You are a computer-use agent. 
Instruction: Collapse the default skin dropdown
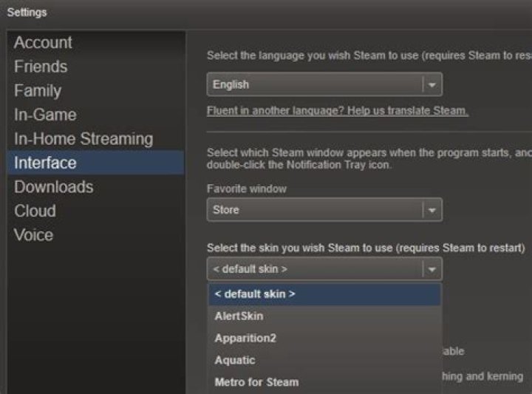pos(324,269)
